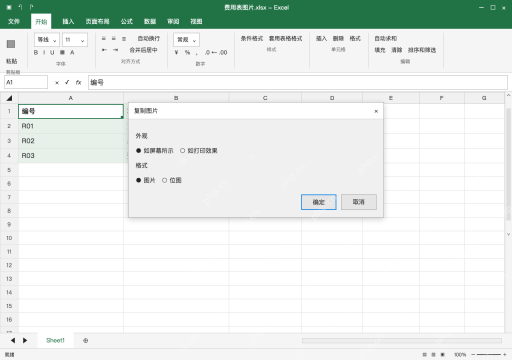Click 排序和筛选 in the ribbon
This screenshot has width=512, height=360.
point(422,50)
